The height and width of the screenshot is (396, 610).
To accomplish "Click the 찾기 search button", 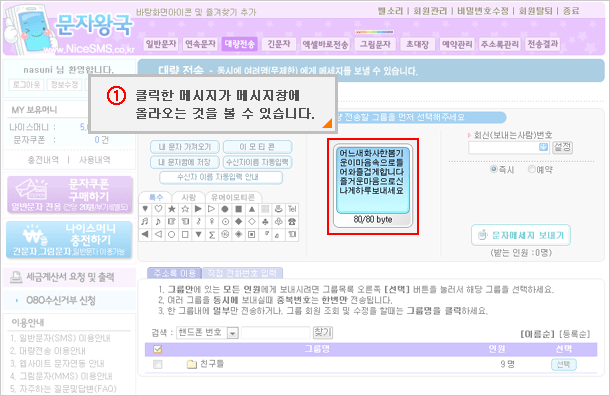I will pos(323,333).
